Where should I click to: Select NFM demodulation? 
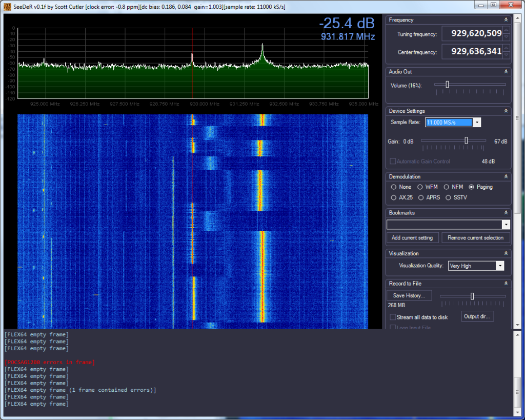click(447, 187)
